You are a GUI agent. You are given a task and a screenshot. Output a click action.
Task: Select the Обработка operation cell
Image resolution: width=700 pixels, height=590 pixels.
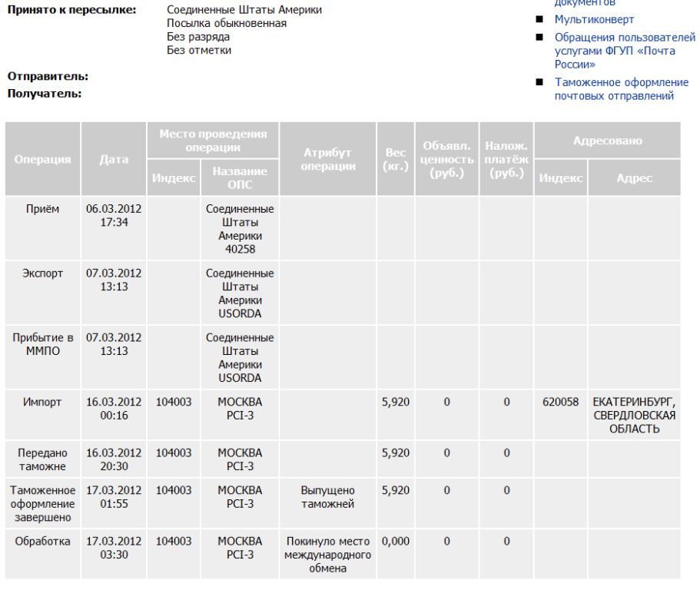(42, 554)
